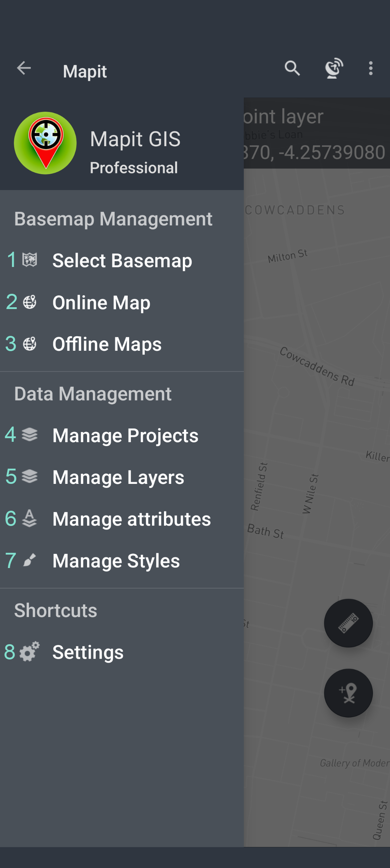Select Manage attributes entry

[x=131, y=519]
